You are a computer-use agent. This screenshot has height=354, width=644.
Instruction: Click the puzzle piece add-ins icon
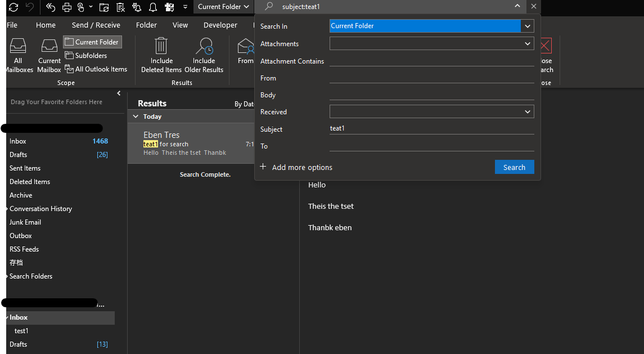(169, 7)
